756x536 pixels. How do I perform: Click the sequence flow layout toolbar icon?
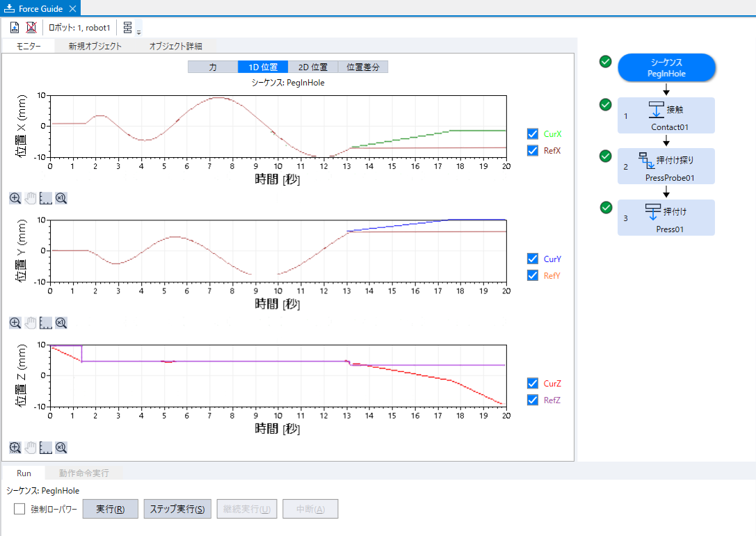(x=127, y=28)
